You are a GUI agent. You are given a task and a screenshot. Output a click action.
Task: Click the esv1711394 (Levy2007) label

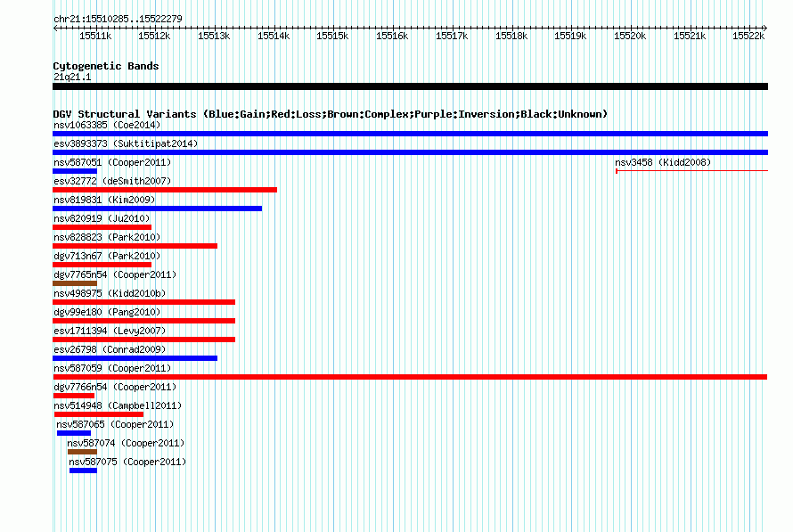[110, 331]
